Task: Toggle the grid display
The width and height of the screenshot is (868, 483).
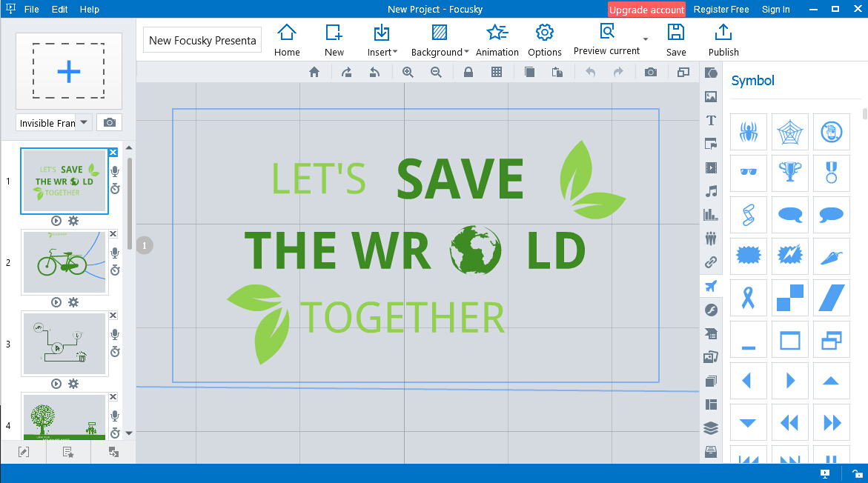Action: pyautogui.click(x=497, y=72)
